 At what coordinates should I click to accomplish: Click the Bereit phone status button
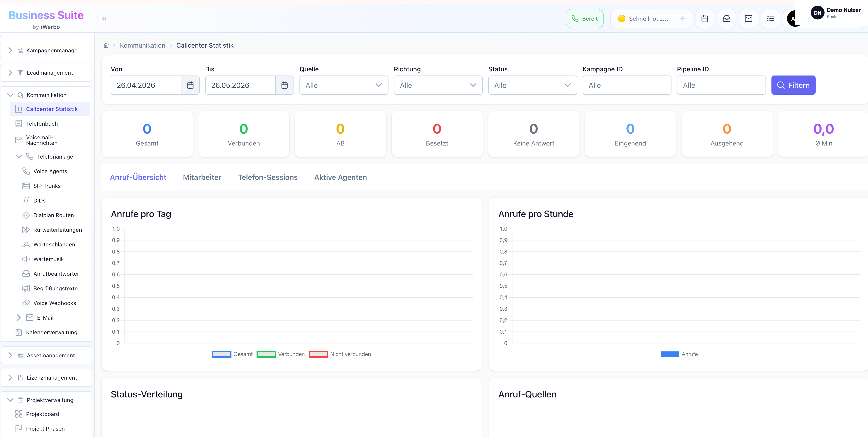(x=584, y=19)
